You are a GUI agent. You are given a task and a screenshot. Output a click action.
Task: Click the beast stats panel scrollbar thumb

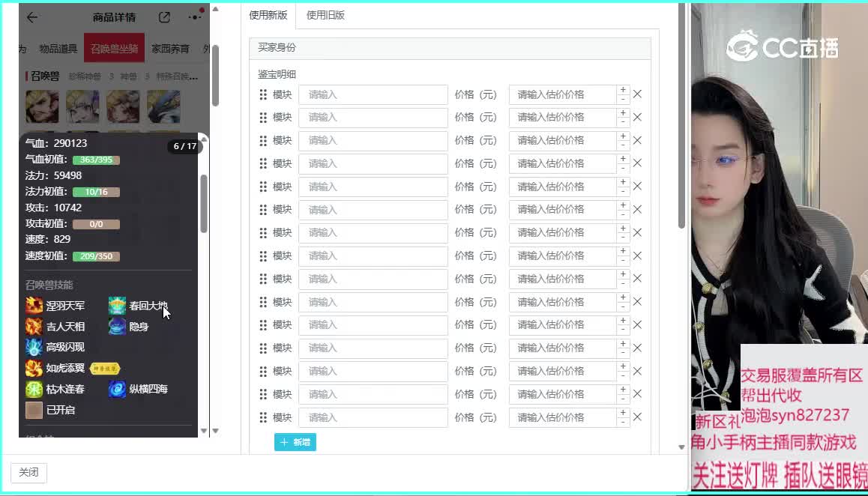(x=204, y=203)
